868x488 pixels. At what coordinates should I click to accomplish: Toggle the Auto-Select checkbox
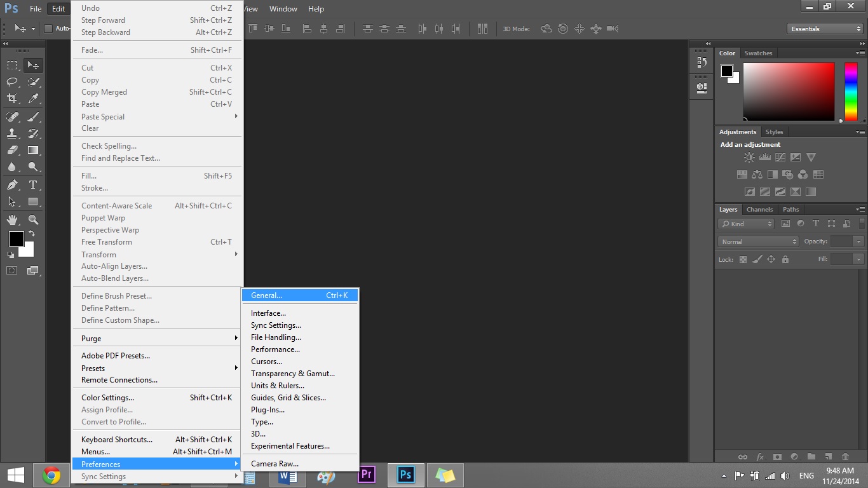[x=48, y=29]
